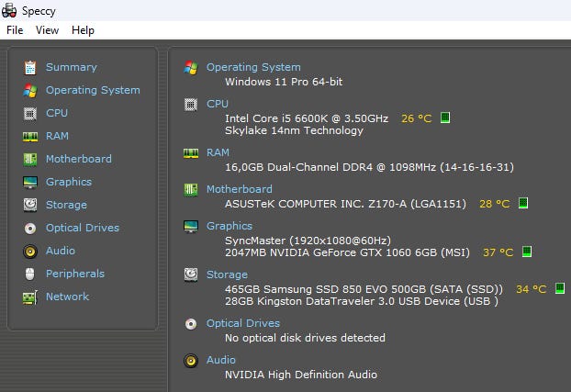Click the Windows flag icon in summary panel
The image size is (571, 392).
coord(191,68)
